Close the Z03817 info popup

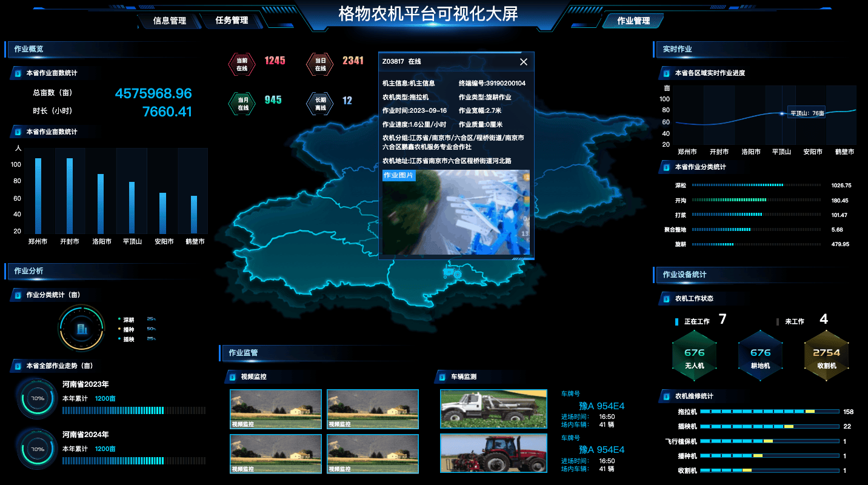pyautogui.click(x=524, y=62)
